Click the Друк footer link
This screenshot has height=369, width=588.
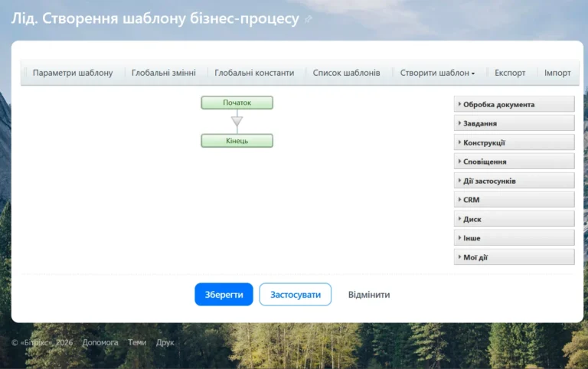coord(165,342)
